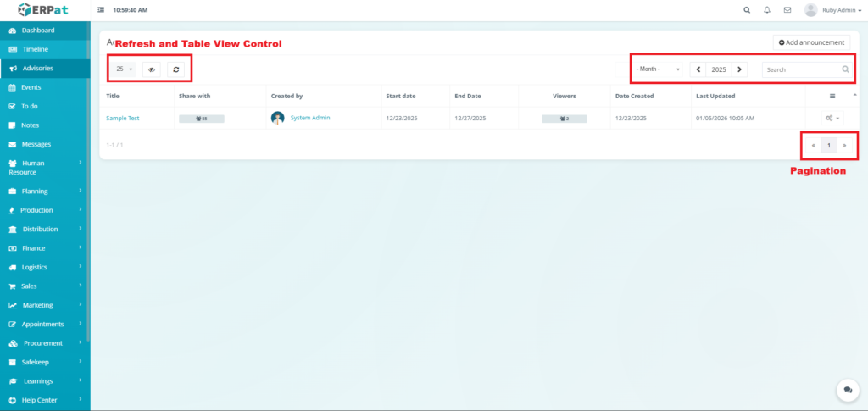Open the top bar search icon
868x411 pixels.
pyautogui.click(x=747, y=10)
